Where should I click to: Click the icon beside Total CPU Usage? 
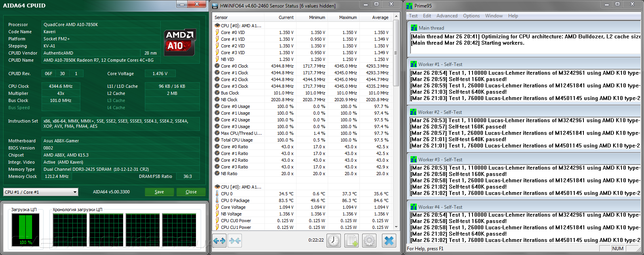(x=217, y=140)
